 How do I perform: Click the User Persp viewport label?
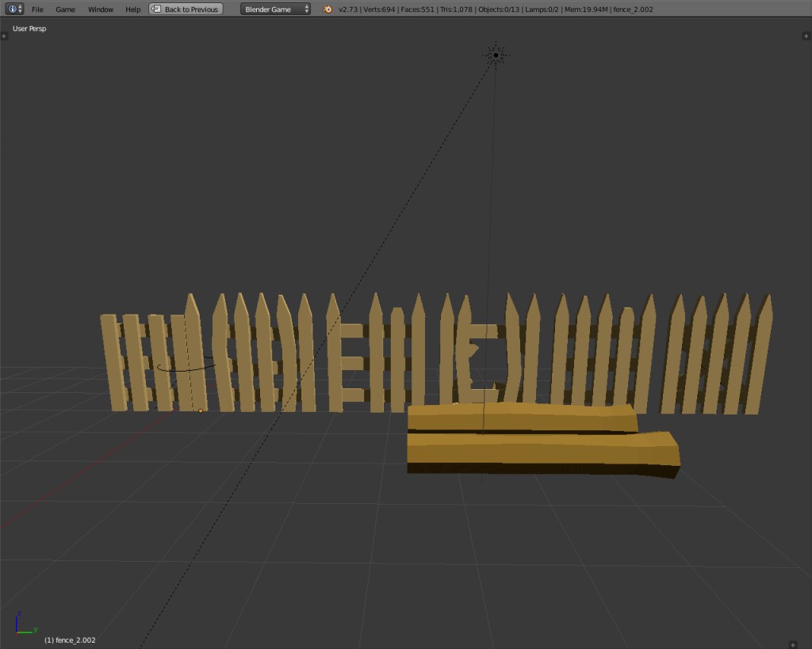(x=28, y=28)
